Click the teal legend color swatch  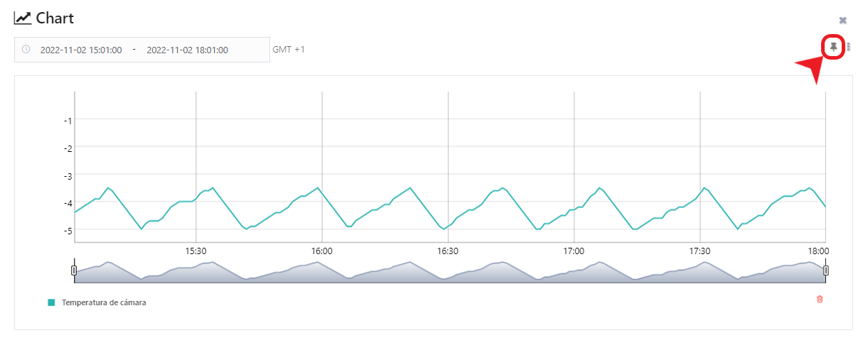(x=51, y=302)
